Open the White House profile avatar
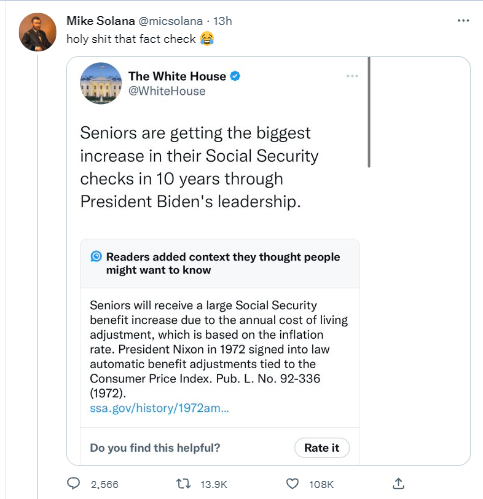The width and height of the screenshot is (483, 499). (x=101, y=83)
